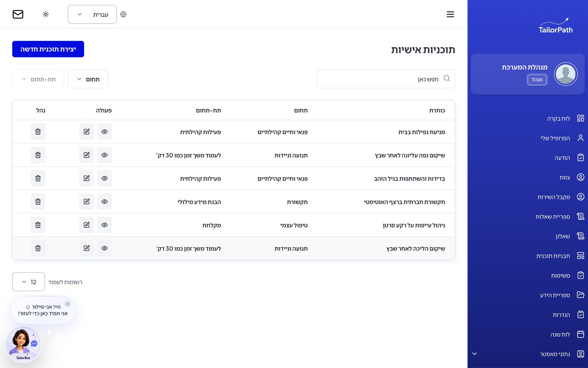Delete the תקשורת חברתית ברצף האוטיסטי plan

click(x=38, y=202)
